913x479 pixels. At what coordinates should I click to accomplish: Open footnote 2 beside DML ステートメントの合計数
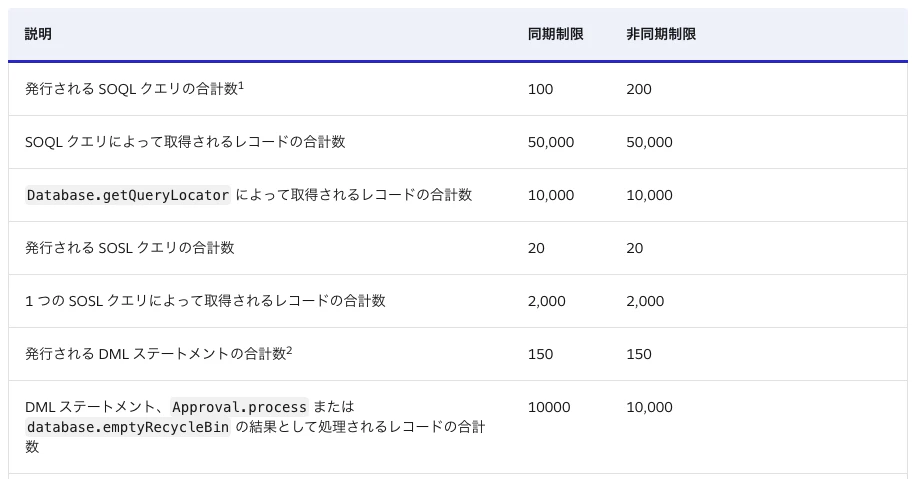289,350
